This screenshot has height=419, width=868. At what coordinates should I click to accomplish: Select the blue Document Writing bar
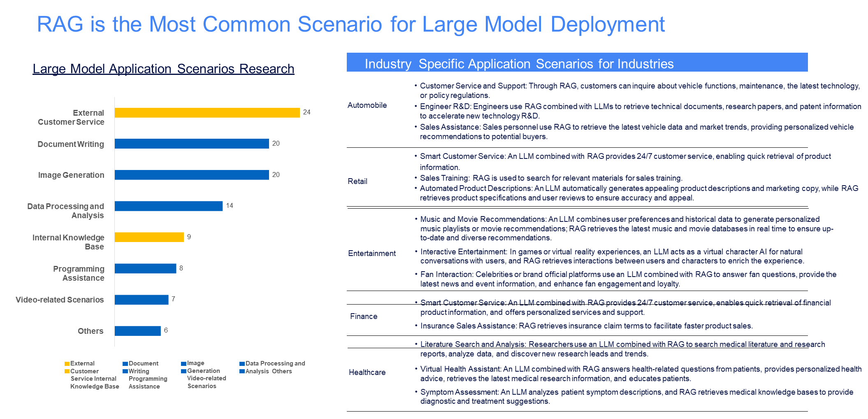[192, 144]
